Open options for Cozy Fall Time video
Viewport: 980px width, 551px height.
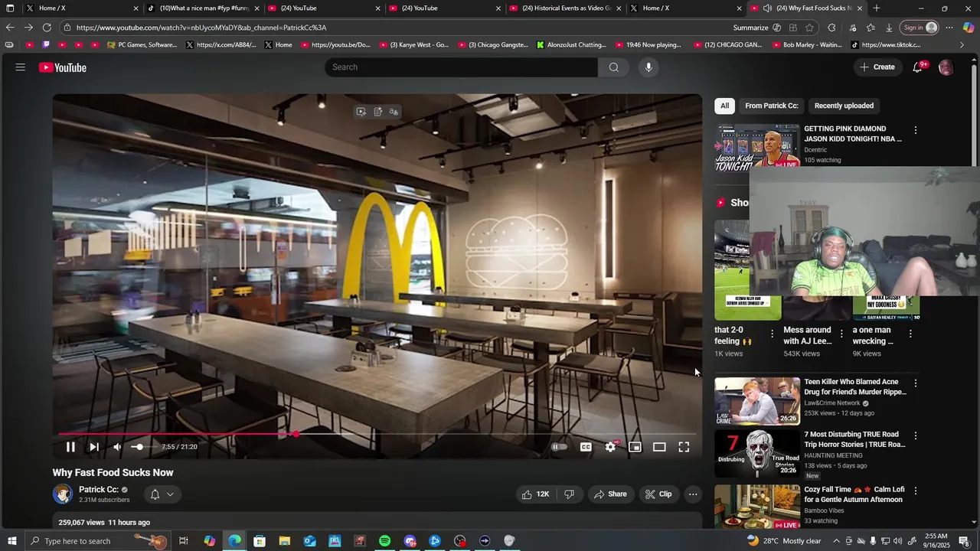pos(916,491)
